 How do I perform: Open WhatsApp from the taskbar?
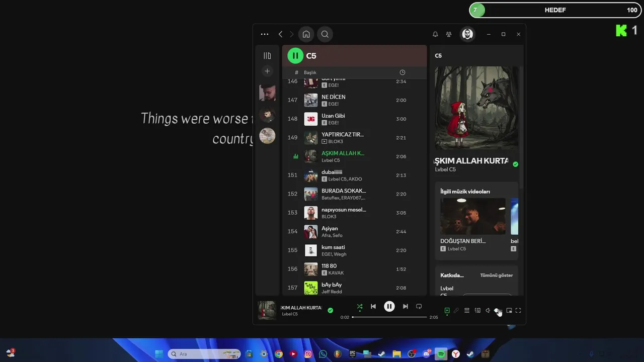pyautogui.click(x=323, y=354)
